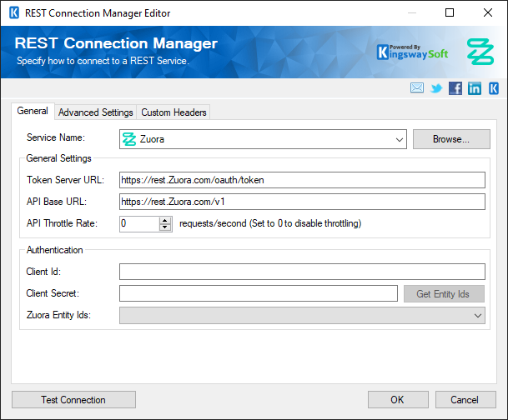Click in the API Base URL field
Image resolution: width=508 pixels, height=420 pixels.
(302, 202)
